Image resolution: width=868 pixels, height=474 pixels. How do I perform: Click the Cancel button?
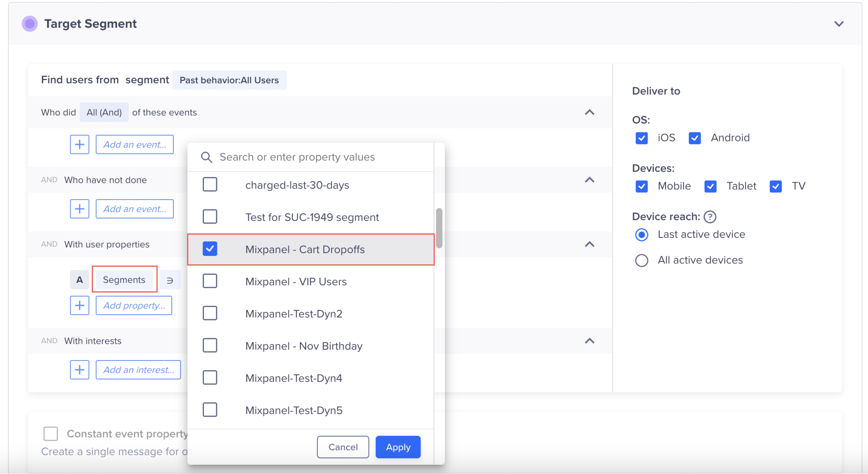343,447
